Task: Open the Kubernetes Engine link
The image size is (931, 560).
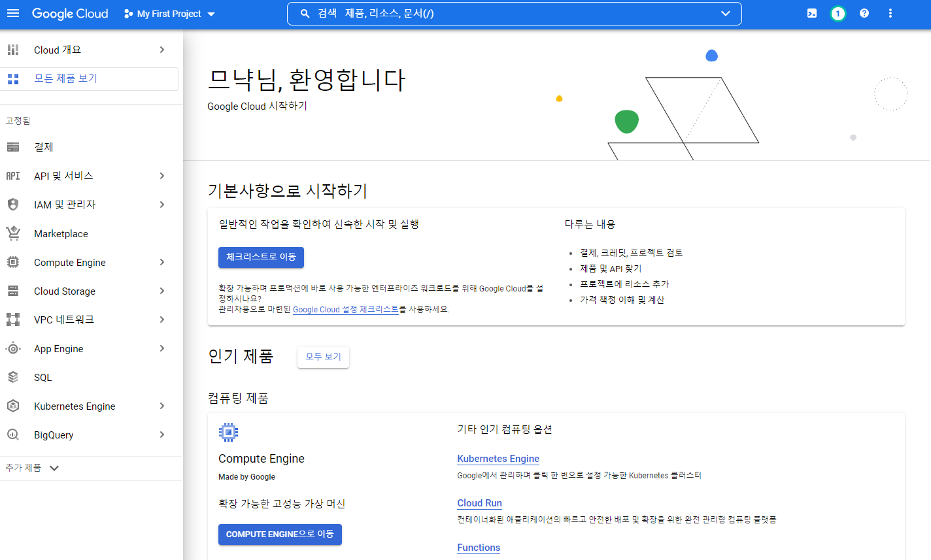Action: 498,459
